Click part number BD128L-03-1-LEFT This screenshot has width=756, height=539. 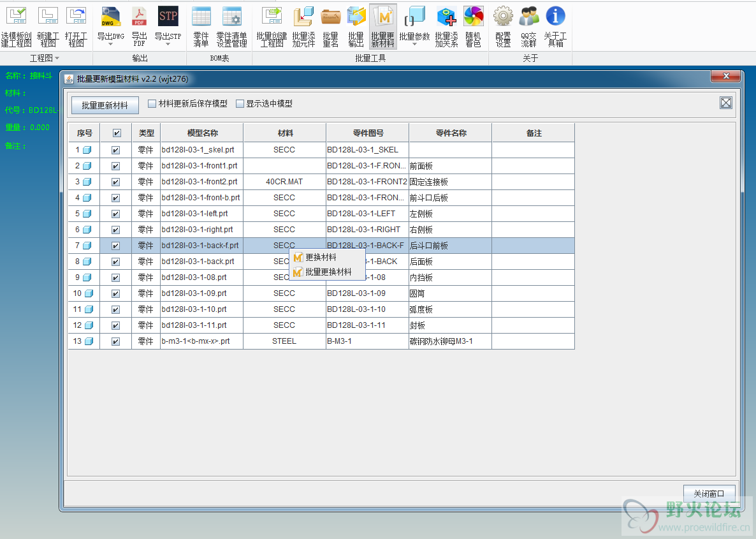pos(367,214)
